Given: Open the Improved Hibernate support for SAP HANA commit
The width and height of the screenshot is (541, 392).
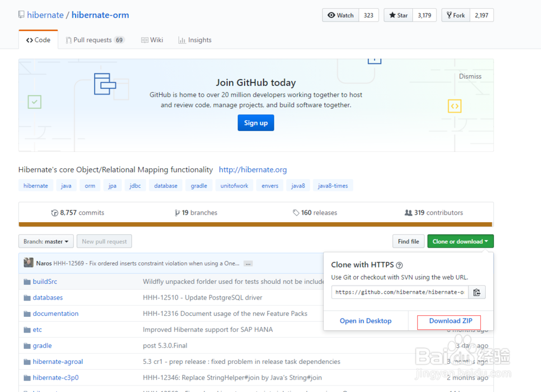Looking at the screenshot, I should (208, 330).
